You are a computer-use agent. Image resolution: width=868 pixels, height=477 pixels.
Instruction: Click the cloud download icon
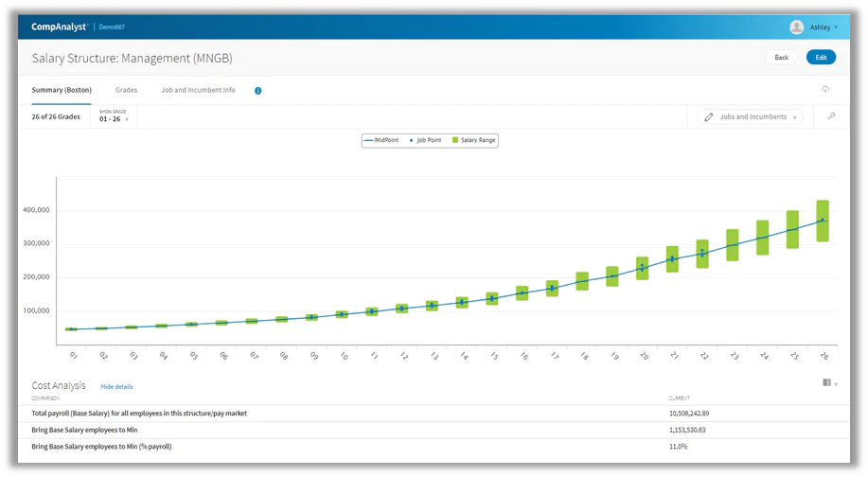[x=825, y=89]
